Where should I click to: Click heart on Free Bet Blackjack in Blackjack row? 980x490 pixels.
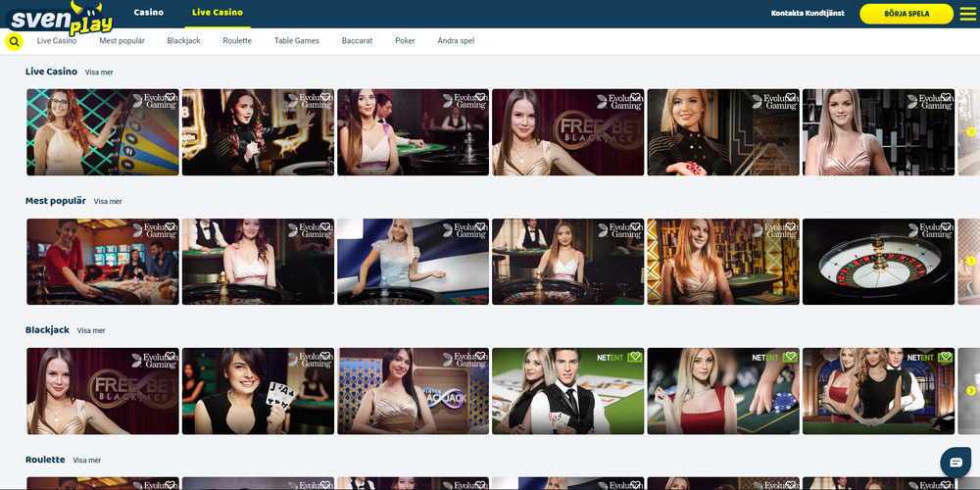coord(170,357)
